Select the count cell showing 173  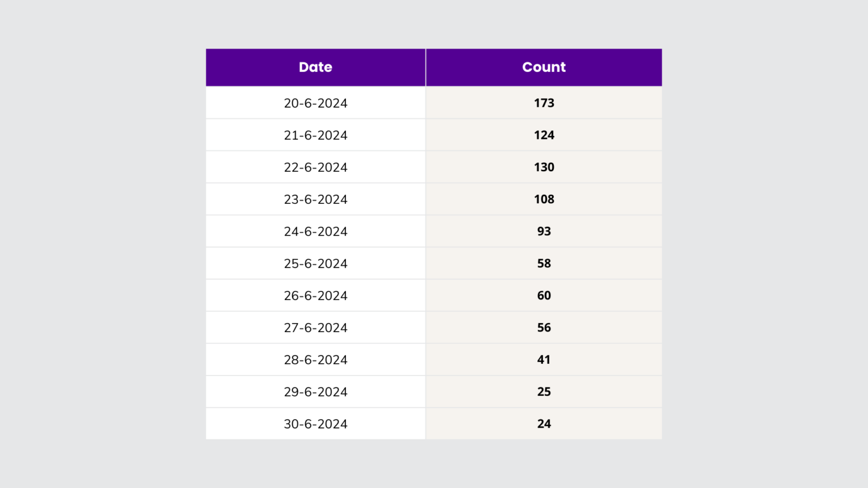(544, 103)
